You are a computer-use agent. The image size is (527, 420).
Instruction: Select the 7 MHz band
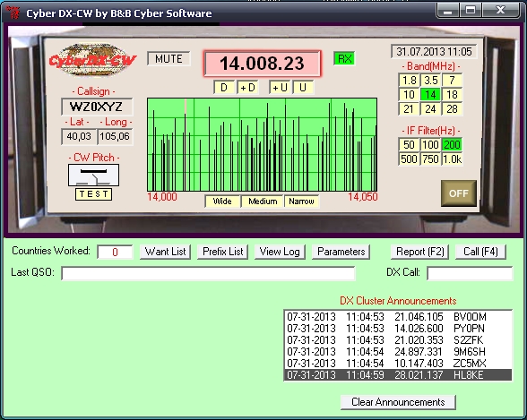point(452,81)
